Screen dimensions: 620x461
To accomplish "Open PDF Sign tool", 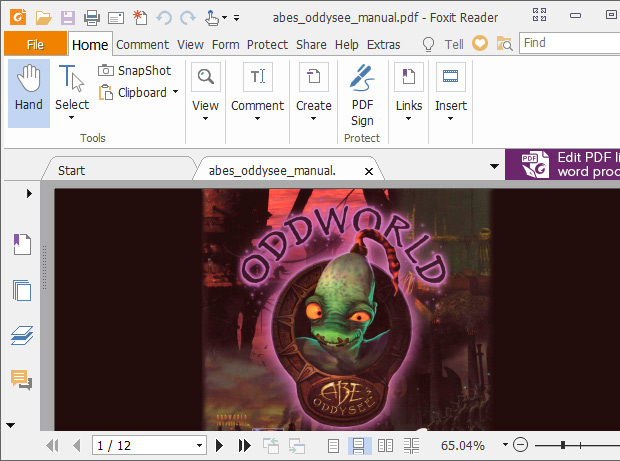I will [x=362, y=95].
